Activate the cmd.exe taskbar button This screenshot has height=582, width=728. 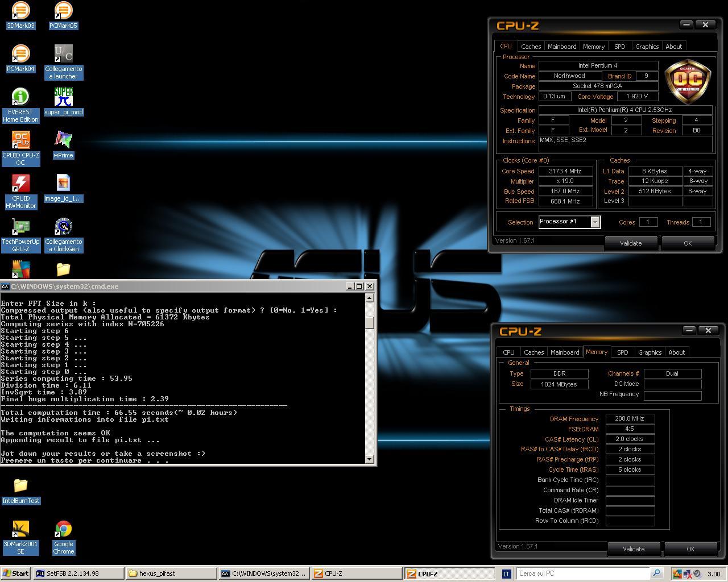tap(264, 573)
